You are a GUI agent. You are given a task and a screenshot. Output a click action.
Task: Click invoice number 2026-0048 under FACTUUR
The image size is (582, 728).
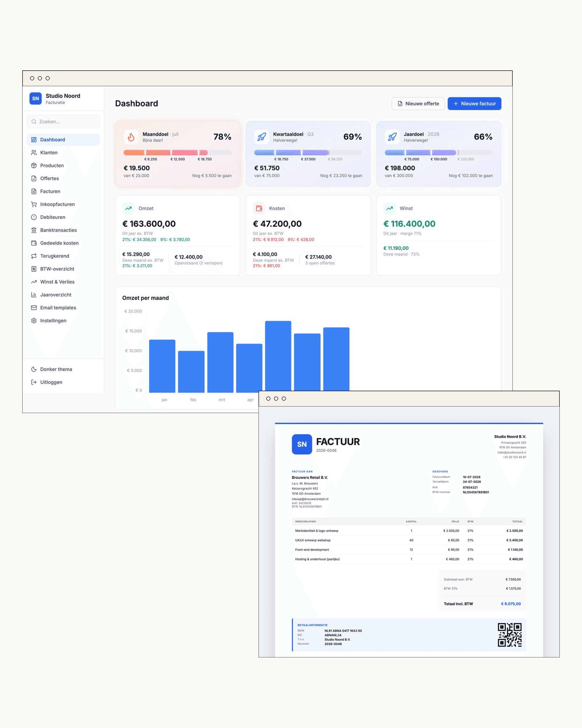click(x=326, y=450)
